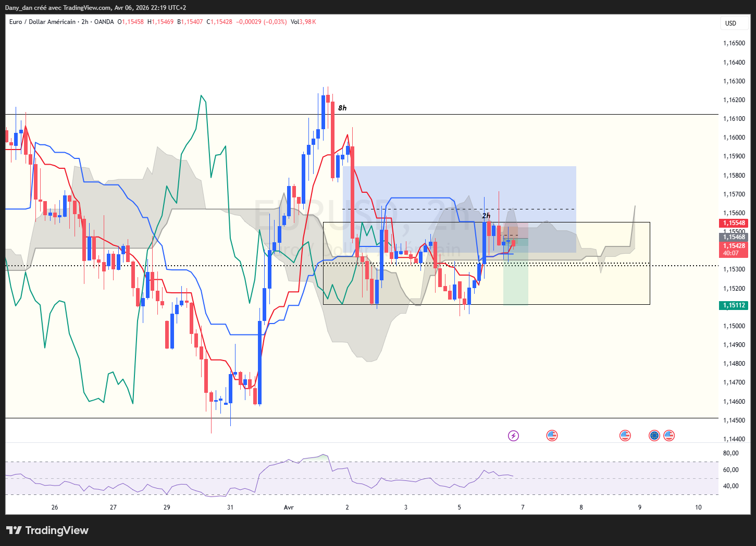Click the 1,15700 price axis label
Viewport: 756px width, 546px height.
coord(734,194)
